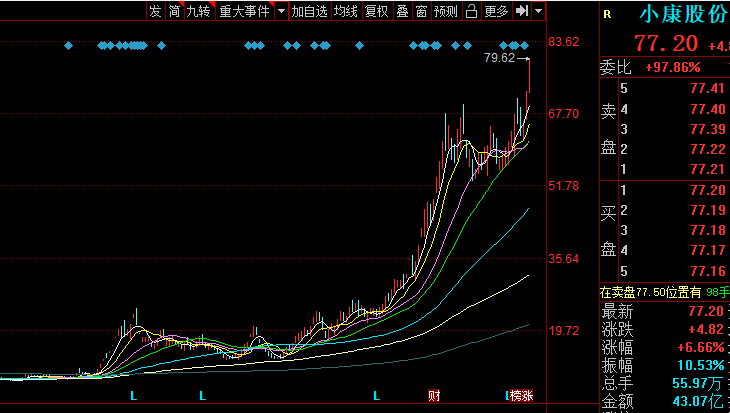Select buy level 4 price 77.17
Screen dimensions: 730x413
[x=708, y=250]
